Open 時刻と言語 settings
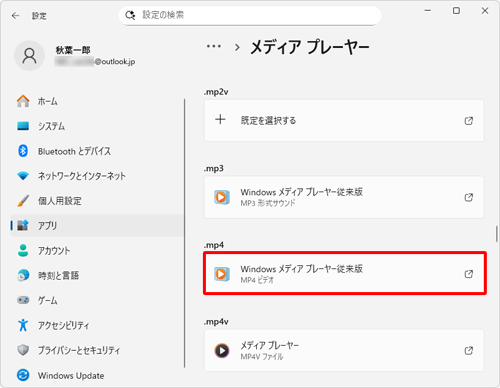 click(x=97, y=276)
